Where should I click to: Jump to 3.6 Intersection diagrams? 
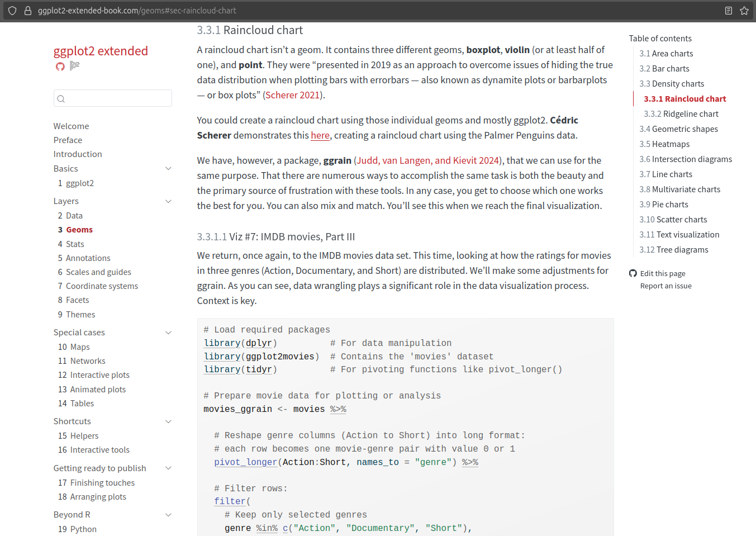coord(686,159)
